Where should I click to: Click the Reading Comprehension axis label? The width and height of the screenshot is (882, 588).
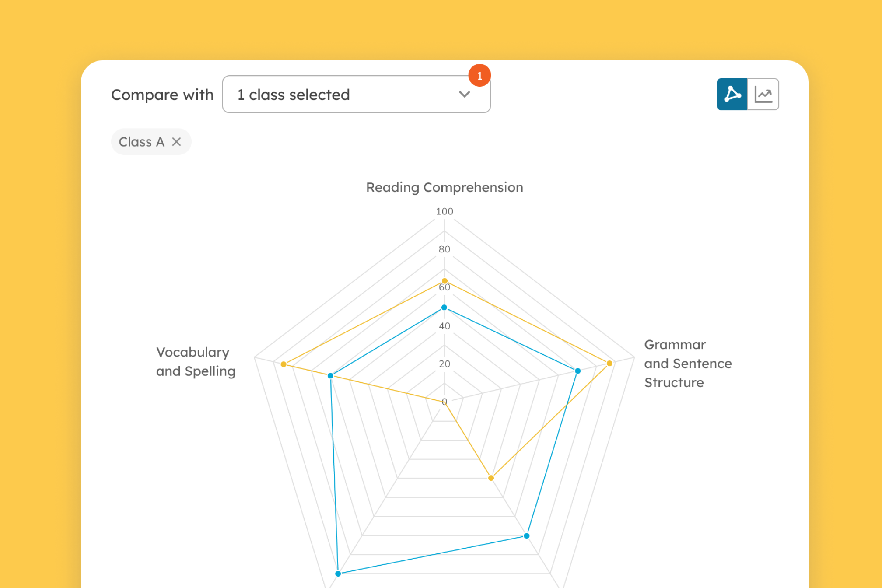click(x=444, y=187)
